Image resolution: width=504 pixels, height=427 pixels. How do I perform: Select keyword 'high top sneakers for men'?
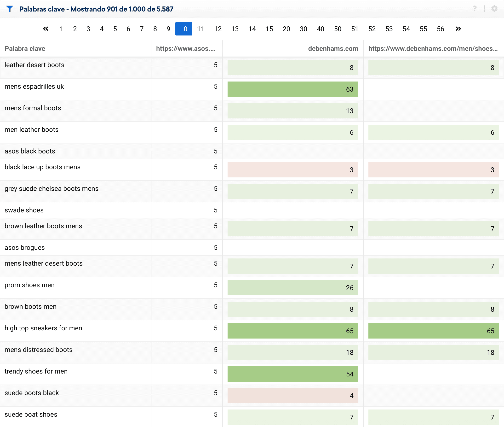43,328
